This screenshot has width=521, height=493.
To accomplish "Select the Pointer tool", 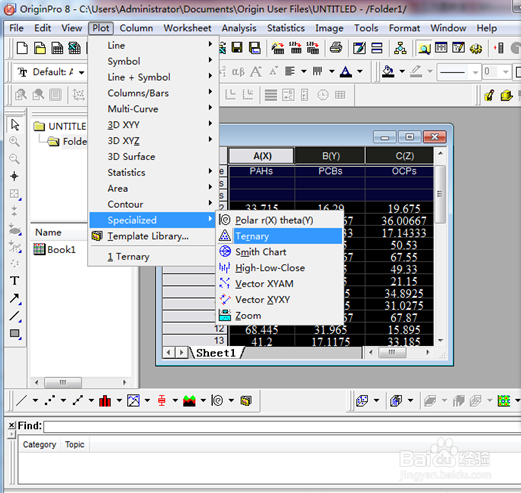I will pyautogui.click(x=15, y=125).
